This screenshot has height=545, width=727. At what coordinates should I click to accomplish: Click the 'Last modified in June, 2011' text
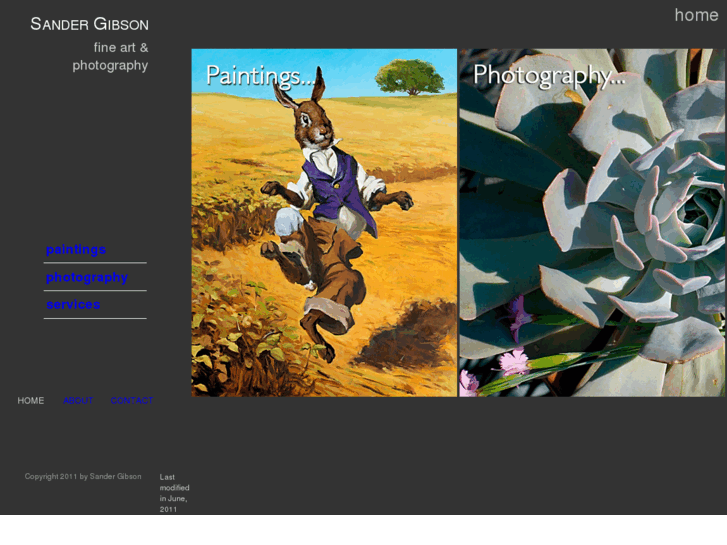click(x=174, y=493)
